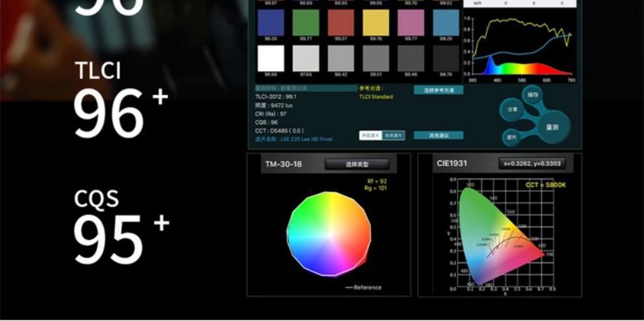Switch on the 开启滤片 filter option
The height and width of the screenshot is (321, 644).
370,135
